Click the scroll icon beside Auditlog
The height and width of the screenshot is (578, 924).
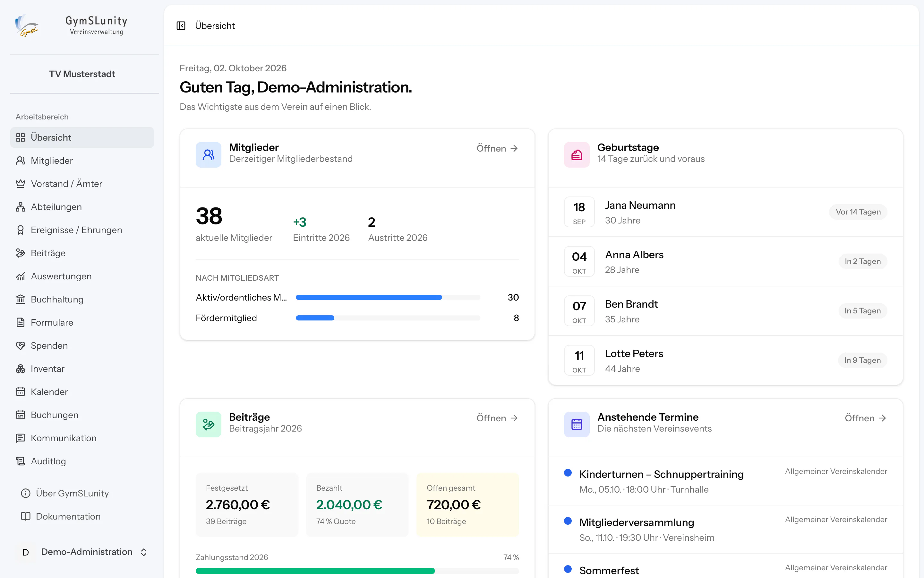click(21, 461)
